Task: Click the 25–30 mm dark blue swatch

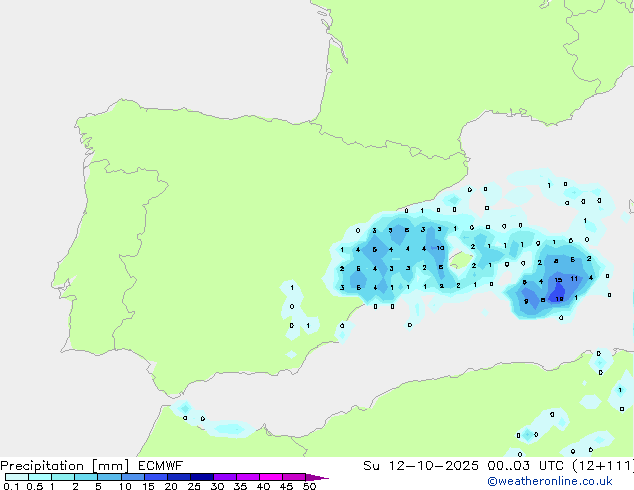Action: [201, 477]
